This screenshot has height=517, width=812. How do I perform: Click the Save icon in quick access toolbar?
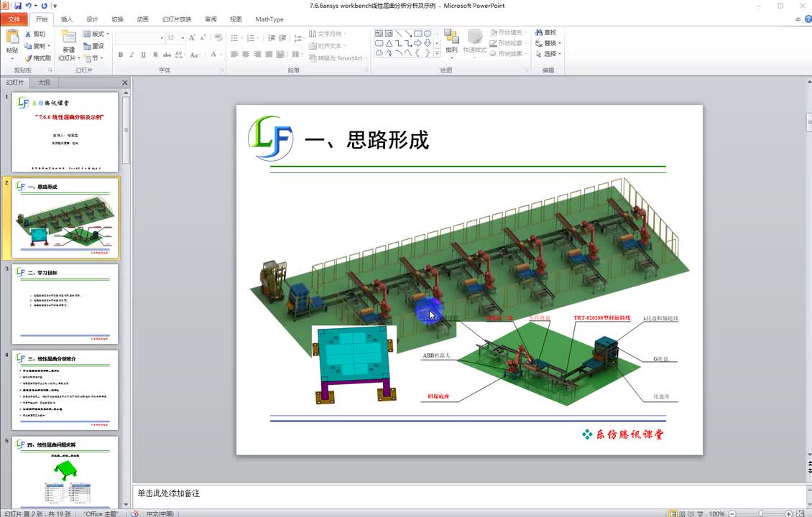(18, 6)
